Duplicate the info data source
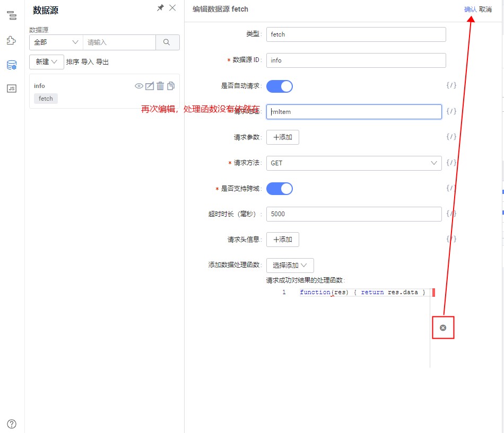 pyautogui.click(x=171, y=86)
